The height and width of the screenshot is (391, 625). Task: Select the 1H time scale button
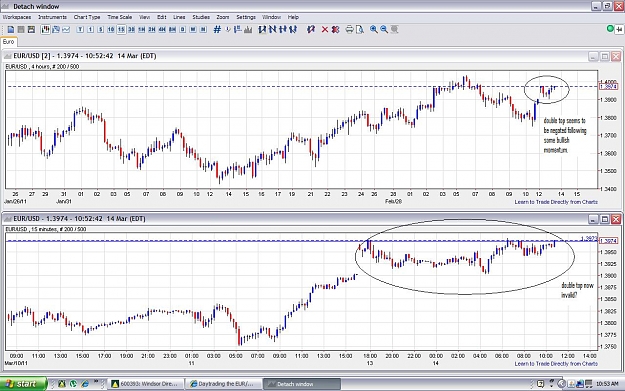click(142, 29)
